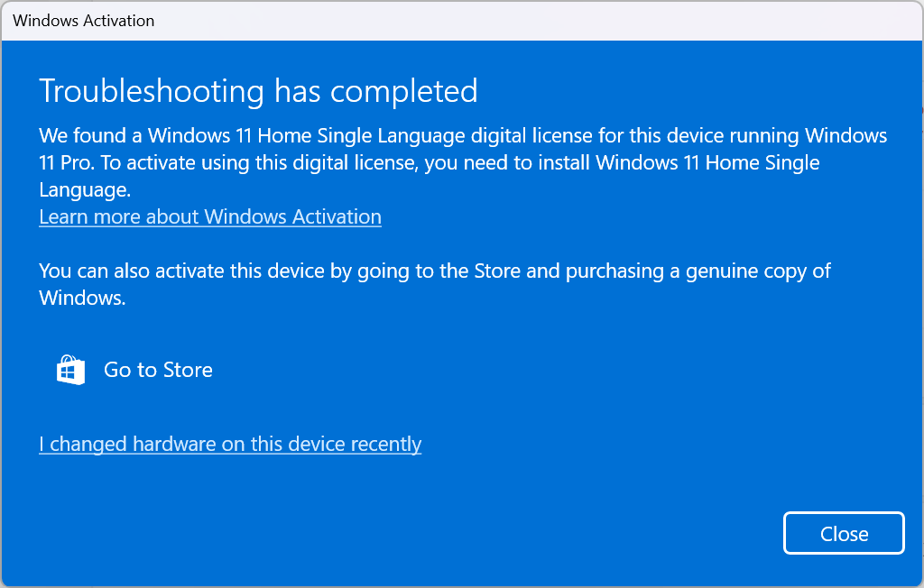
Task: Click the '11 Pro.' text in the message
Action: click(x=67, y=162)
